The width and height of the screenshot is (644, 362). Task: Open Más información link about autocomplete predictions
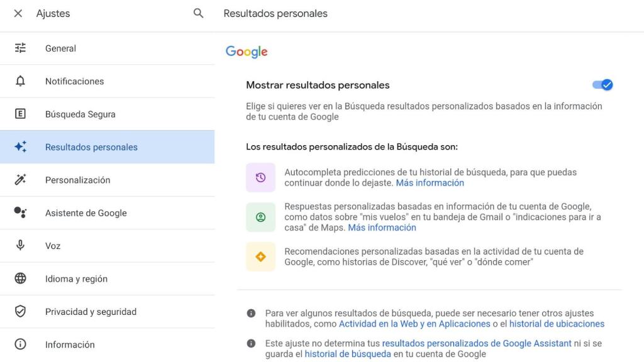(x=430, y=183)
